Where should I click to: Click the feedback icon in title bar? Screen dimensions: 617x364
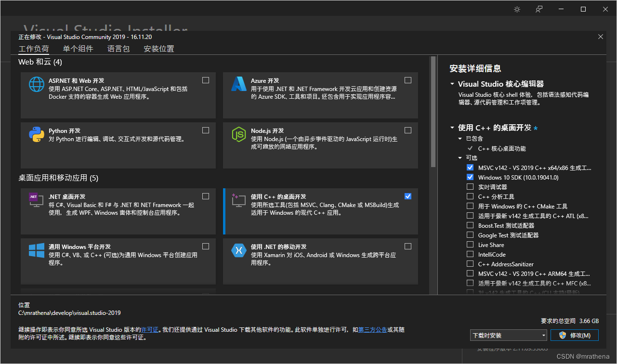tap(539, 9)
